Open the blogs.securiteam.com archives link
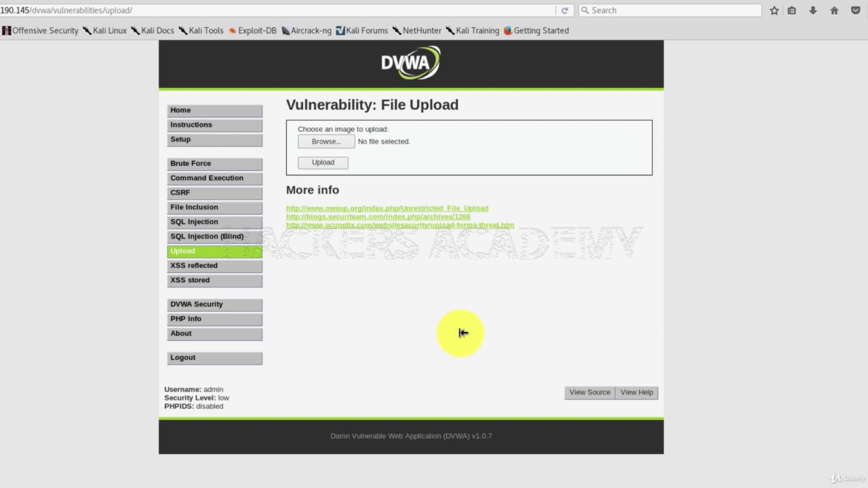The width and height of the screenshot is (868, 488). (378, 217)
